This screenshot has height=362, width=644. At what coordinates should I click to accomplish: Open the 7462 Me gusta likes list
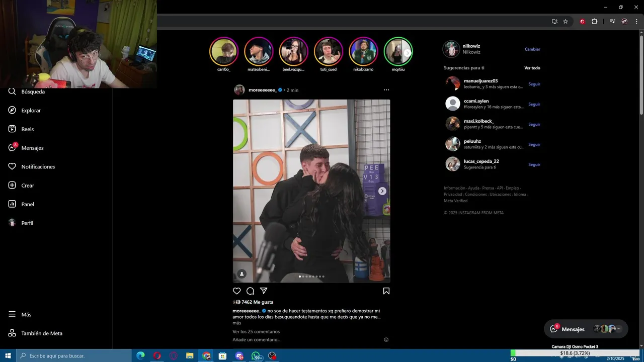(257, 302)
